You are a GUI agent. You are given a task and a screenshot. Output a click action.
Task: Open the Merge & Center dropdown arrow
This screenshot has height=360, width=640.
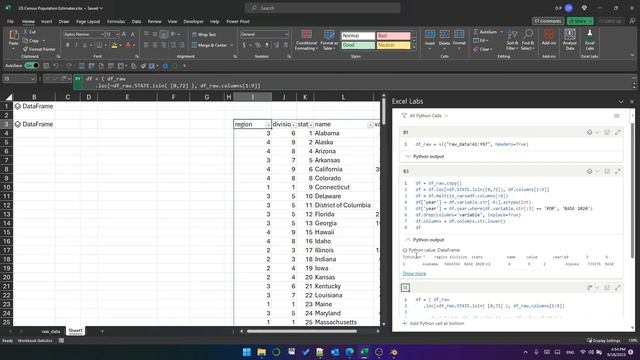tap(231, 45)
